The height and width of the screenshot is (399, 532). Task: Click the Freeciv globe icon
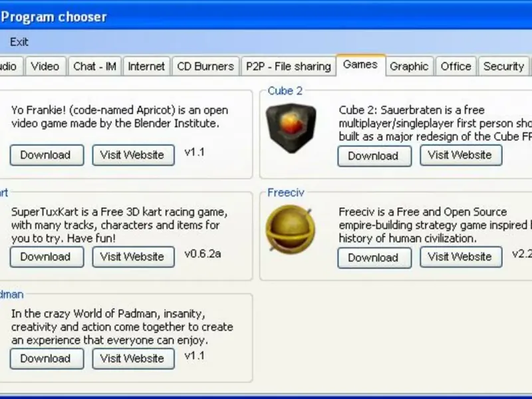291,229
